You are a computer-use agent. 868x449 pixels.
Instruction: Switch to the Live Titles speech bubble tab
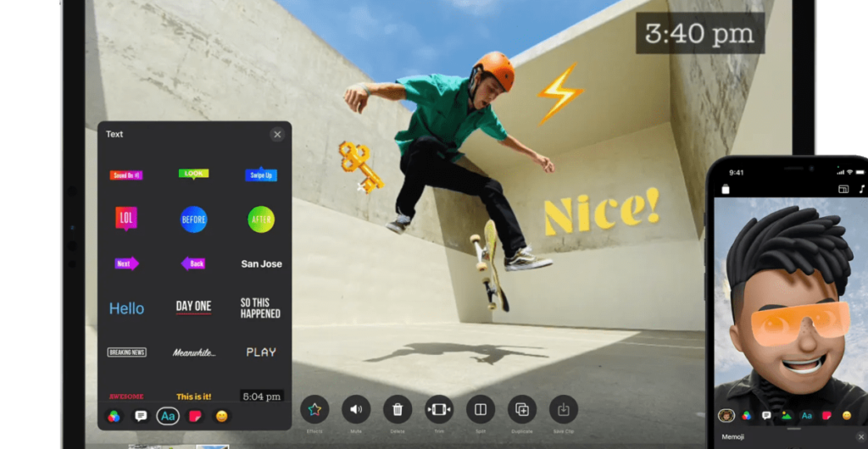pos(141,416)
